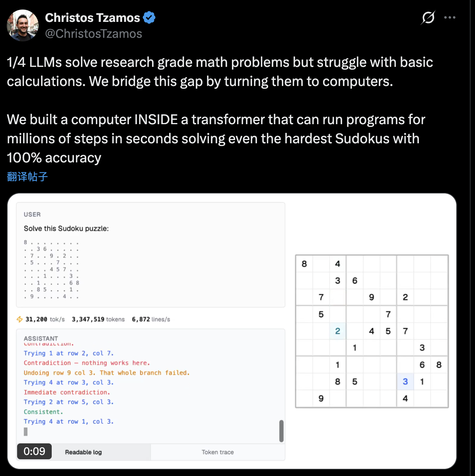Open the three-dot more options menu
Image resolution: width=475 pixels, height=476 pixels.
[x=450, y=18]
